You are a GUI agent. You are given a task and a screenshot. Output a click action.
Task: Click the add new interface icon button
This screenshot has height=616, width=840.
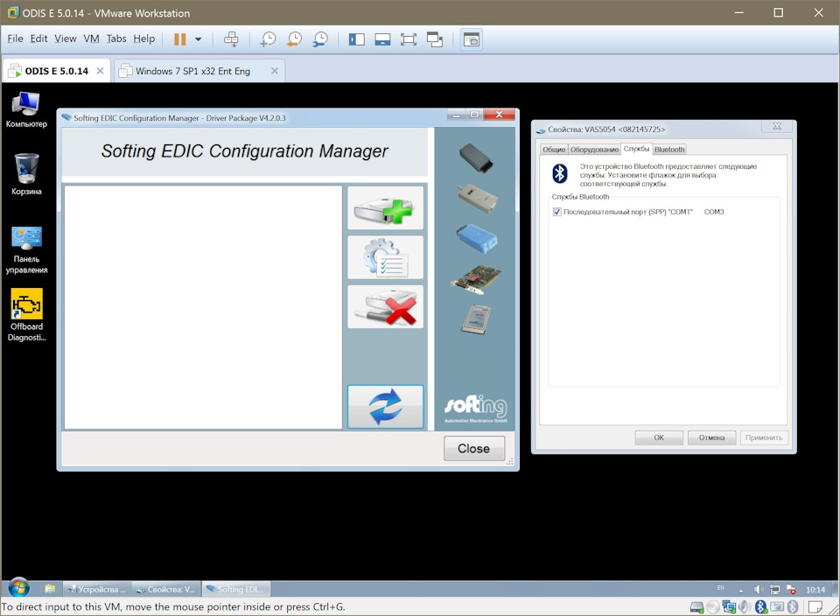(x=385, y=208)
